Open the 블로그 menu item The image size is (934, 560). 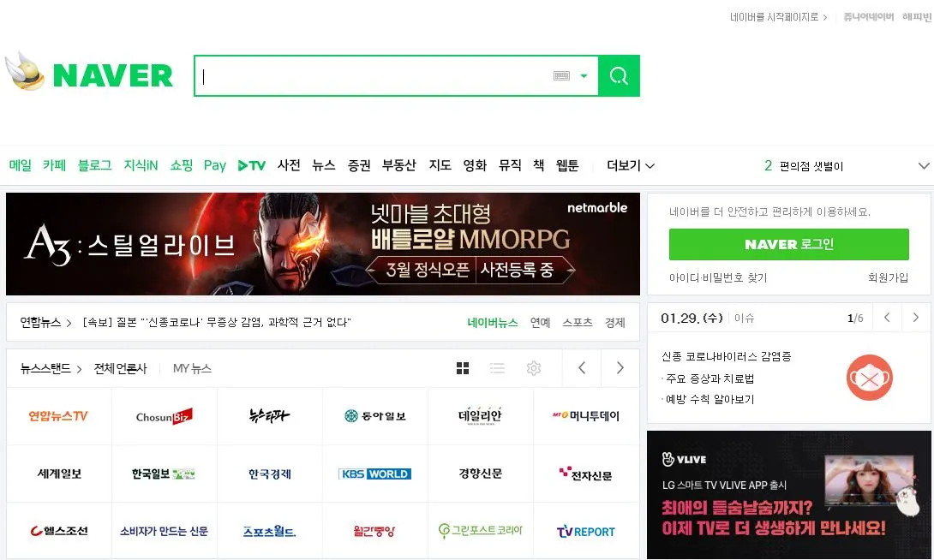(95, 165)
